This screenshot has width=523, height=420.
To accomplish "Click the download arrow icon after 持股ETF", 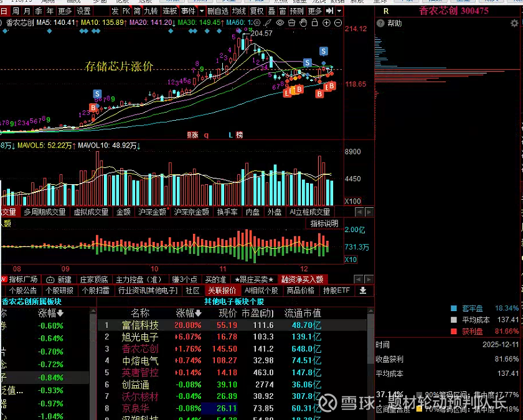I will click(363, 291).
